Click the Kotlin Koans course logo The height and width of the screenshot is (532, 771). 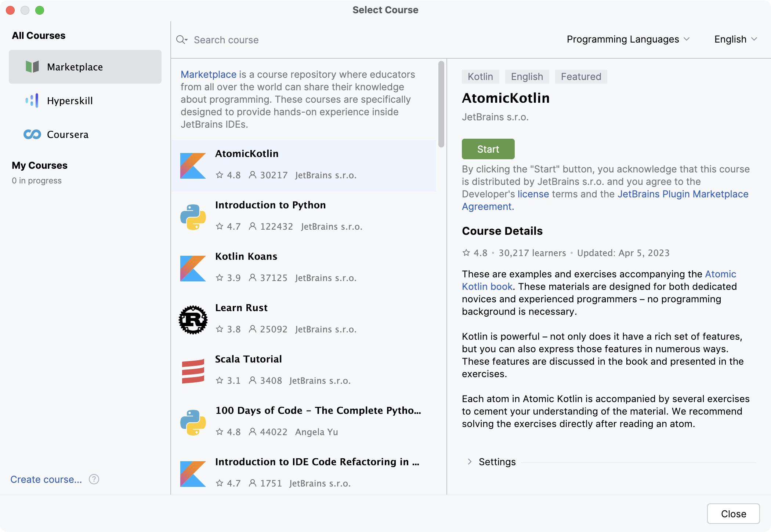(x=193, y=268)
